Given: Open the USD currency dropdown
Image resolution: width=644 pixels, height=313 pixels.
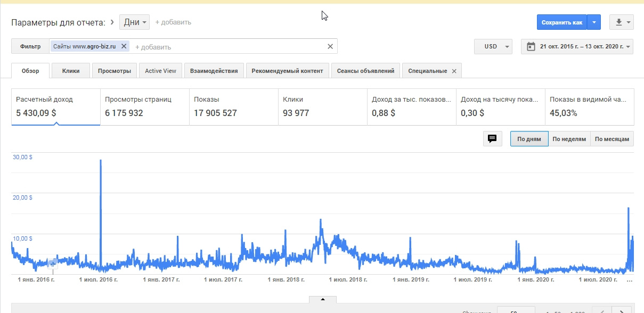Looking at the screenshot, I should click(493, 47).
